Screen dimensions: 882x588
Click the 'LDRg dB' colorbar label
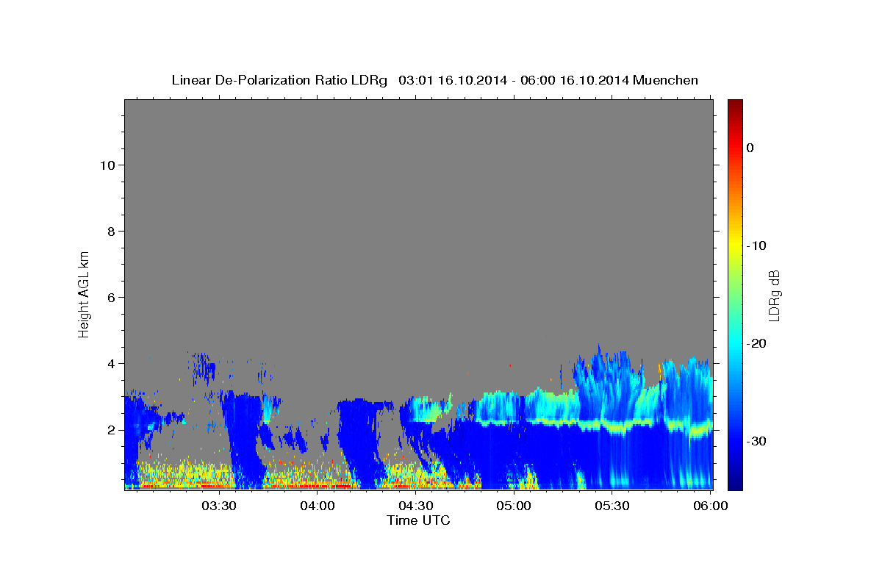tap(774, 295)
